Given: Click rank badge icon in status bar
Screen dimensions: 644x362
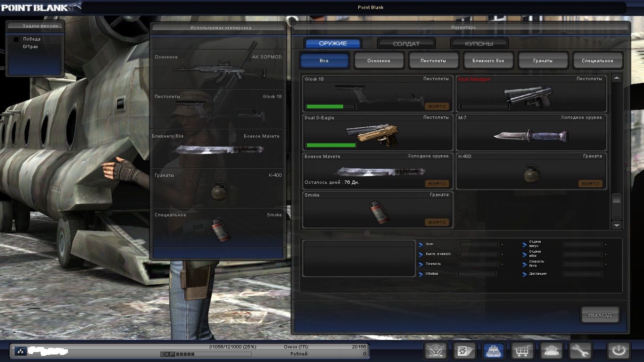Looking at the screenshot, I should [21, 351].
